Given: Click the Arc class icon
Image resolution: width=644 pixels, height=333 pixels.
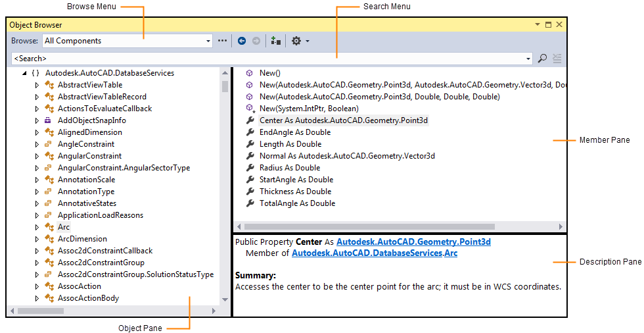Looking at the screenshot, I should click(49, 227).
